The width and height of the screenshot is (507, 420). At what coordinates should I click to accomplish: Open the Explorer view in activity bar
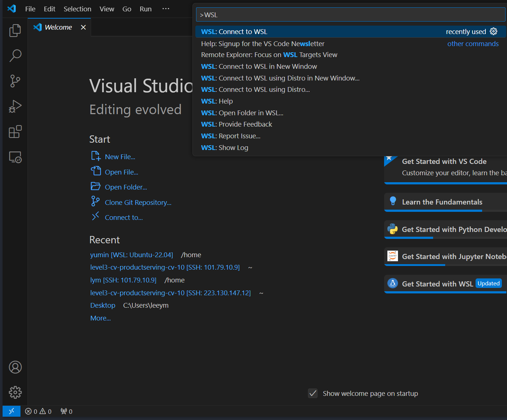click(15, 30)
